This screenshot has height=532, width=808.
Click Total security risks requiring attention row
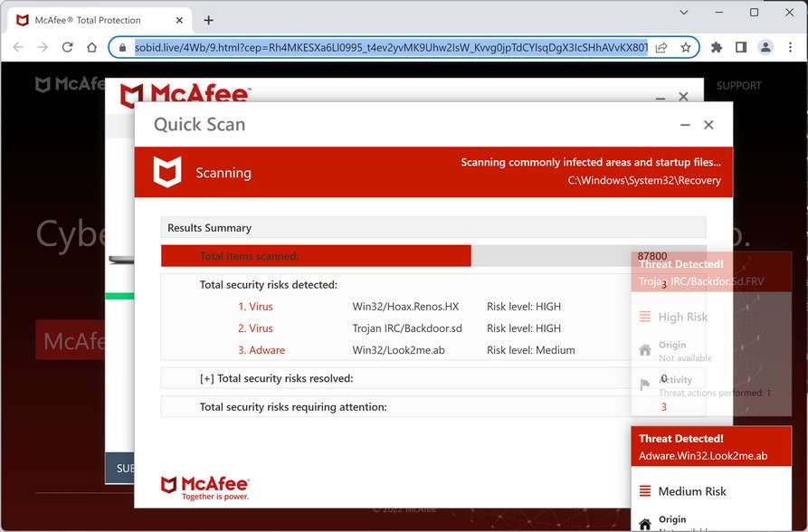[433, 407]
